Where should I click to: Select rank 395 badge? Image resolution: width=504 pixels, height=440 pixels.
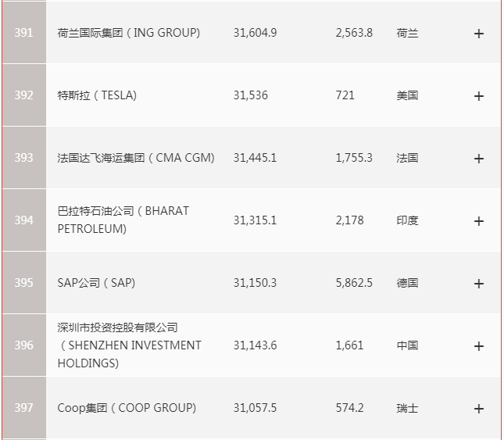pos(24,283)
